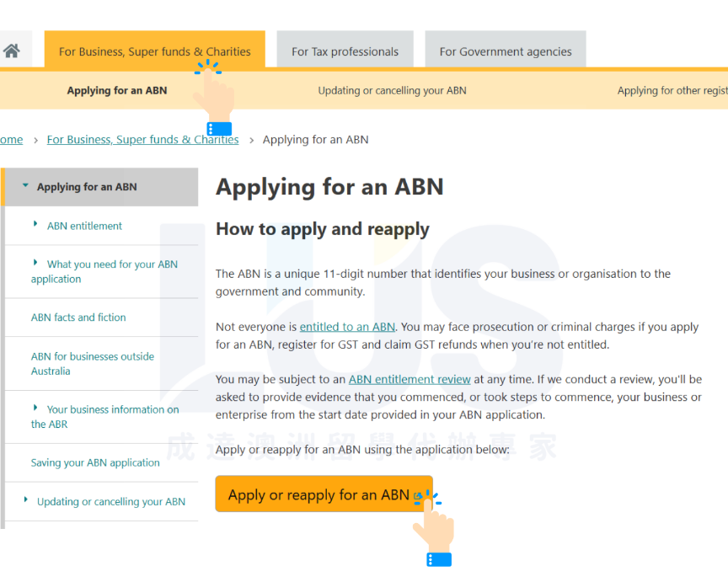Collapse the Applying for an ABN section arrow
Screen dimensions: 728x582
click(x=25, y=186)
